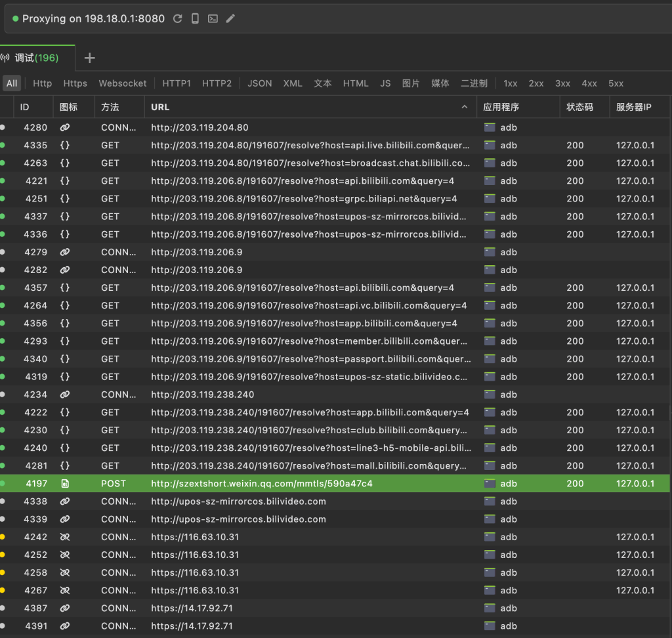This screenshot has width=672, height=638.
Task: Filter by Http protocol
Action: tap(43, 83)
